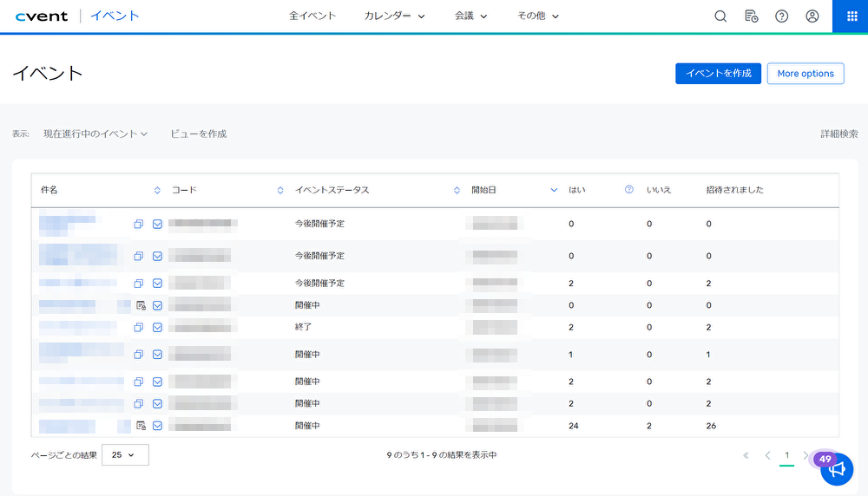Open action menu icon in 開催中 row with 0 はい
The height and width of the screenshot is (496, 868).
tap(157, 305)
